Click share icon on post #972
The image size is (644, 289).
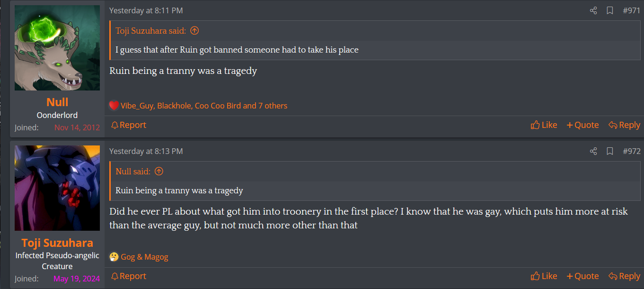click(x=593, y=151)
